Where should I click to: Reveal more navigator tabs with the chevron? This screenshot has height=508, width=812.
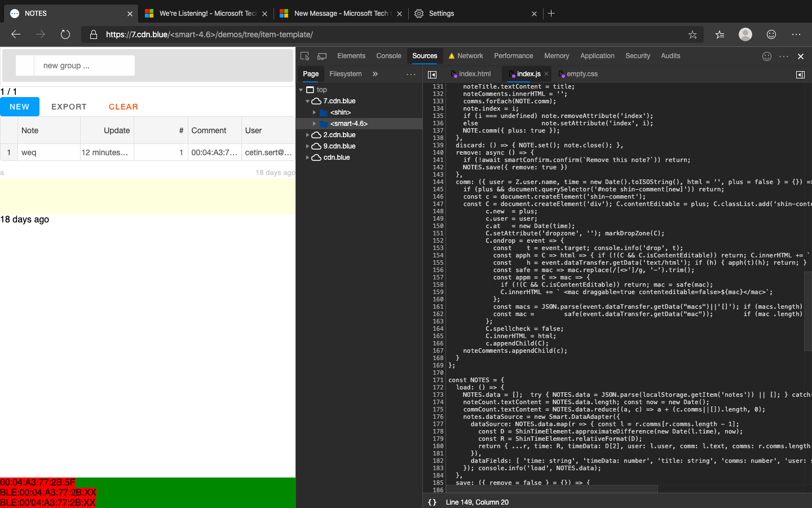point(374,74)
